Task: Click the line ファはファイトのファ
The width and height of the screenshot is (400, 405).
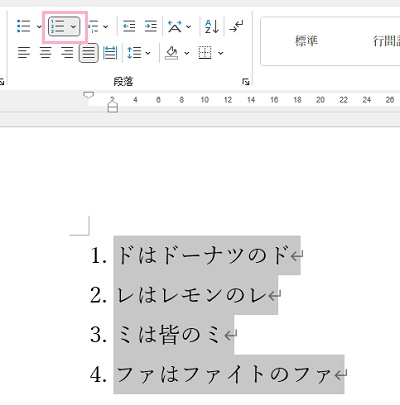Action: pos(224,374)
